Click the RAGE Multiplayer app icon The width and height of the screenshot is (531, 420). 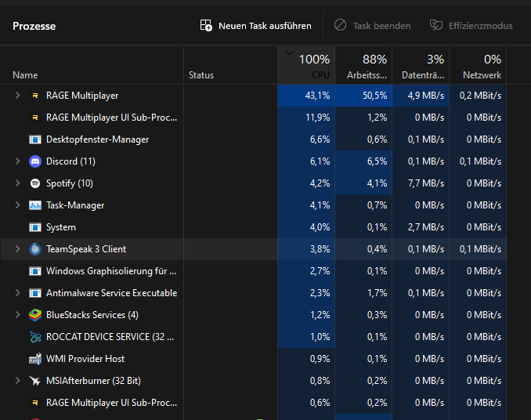pyautogui.click(x=35, y=96)
